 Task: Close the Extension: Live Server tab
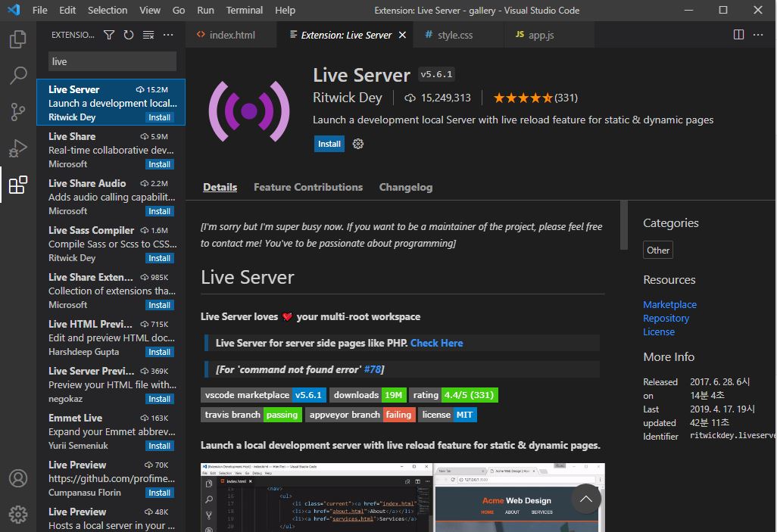(402, 35)
